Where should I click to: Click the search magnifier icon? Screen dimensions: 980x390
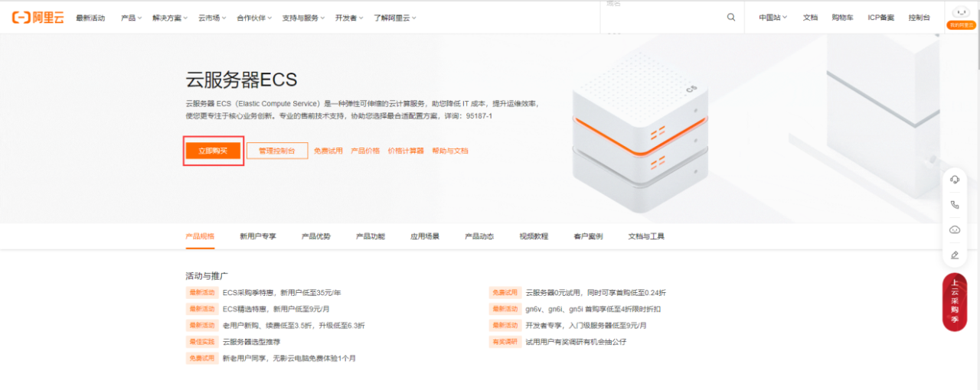pyautogui.click(x=731, y=18)
